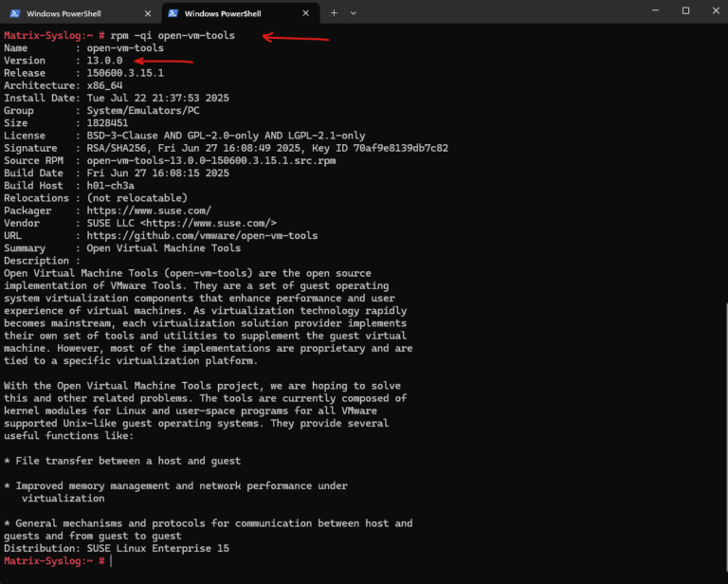Viewport: 728px width, 584px height.
Task: Close the first Windows PowerShell tab
Action: 147,13
